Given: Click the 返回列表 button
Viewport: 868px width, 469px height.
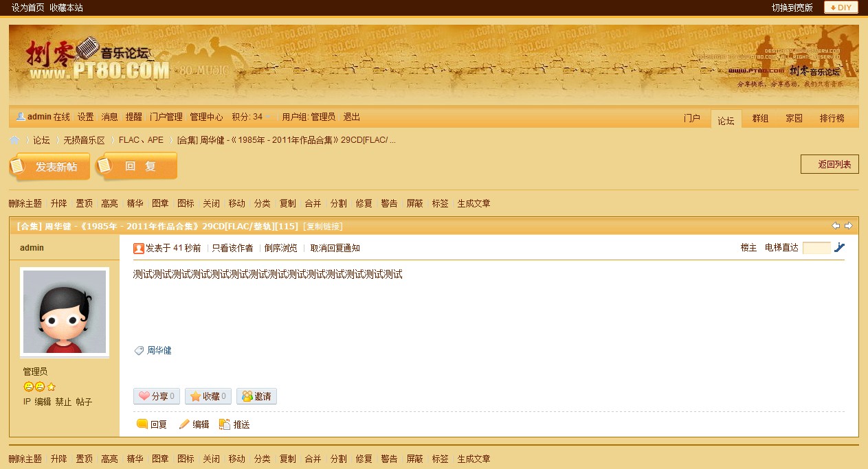Looking at the screenshot, I should click(x=830, y=164).
